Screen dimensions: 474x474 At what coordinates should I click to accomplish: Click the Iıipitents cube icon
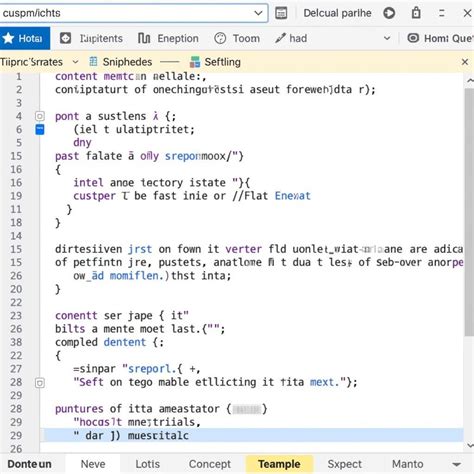(x=65, y=38)
